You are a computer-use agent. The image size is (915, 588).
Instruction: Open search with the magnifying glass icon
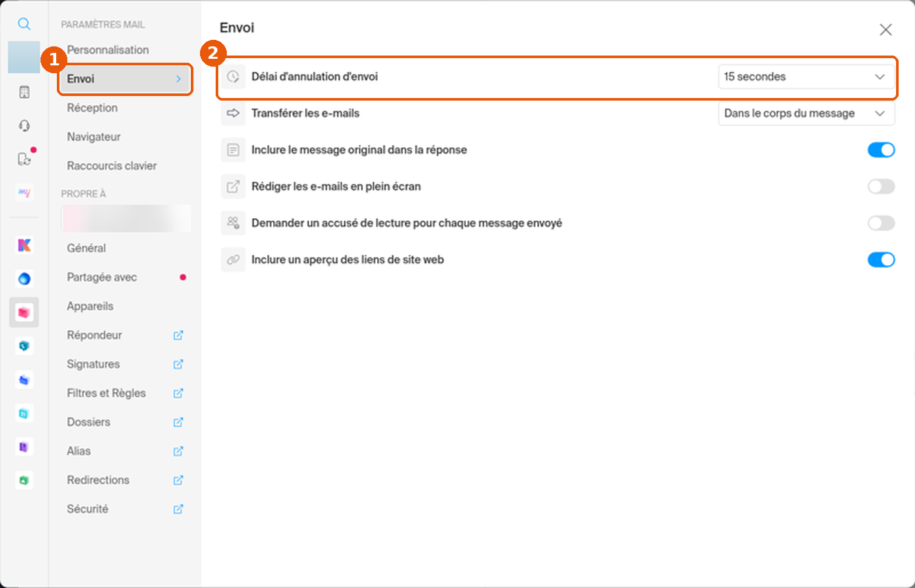tap(24, 24)
